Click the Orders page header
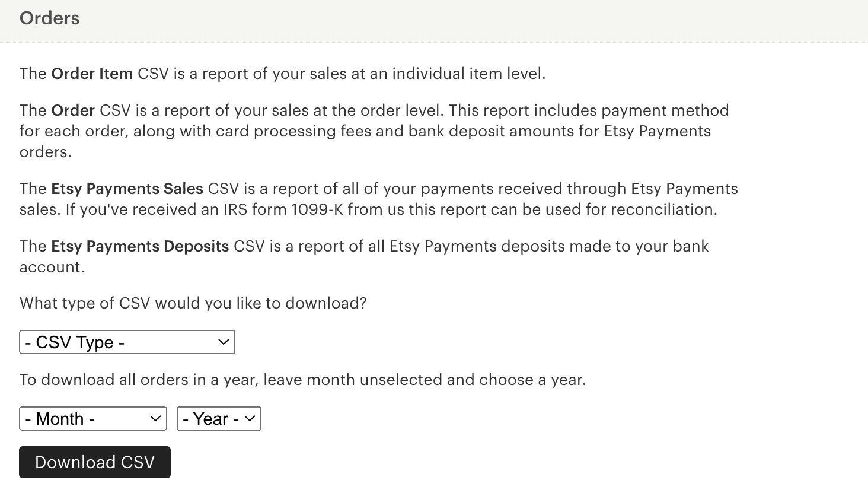Screen dimensions: 868x496 [x=49, y=18]
